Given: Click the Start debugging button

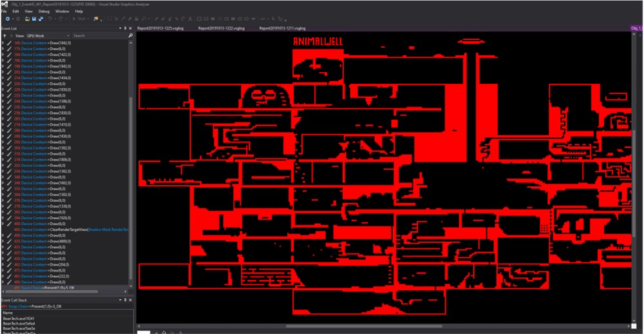Looking at the screenshot, I should pos(79,19).
